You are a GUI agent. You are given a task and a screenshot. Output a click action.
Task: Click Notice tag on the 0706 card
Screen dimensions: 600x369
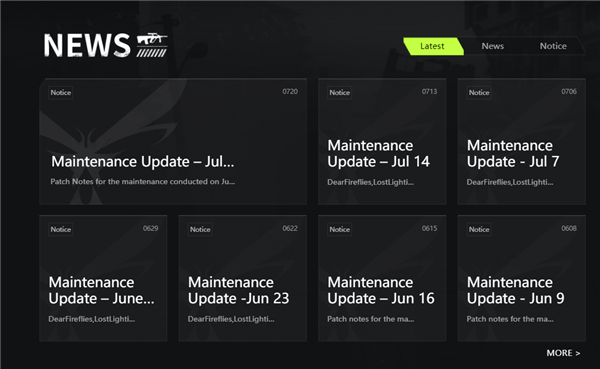pyautogui.click(x=479, y=93)
